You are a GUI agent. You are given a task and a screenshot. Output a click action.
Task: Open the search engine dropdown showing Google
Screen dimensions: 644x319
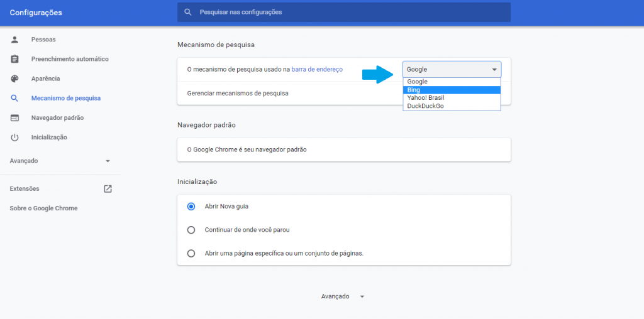click(452, 69)
